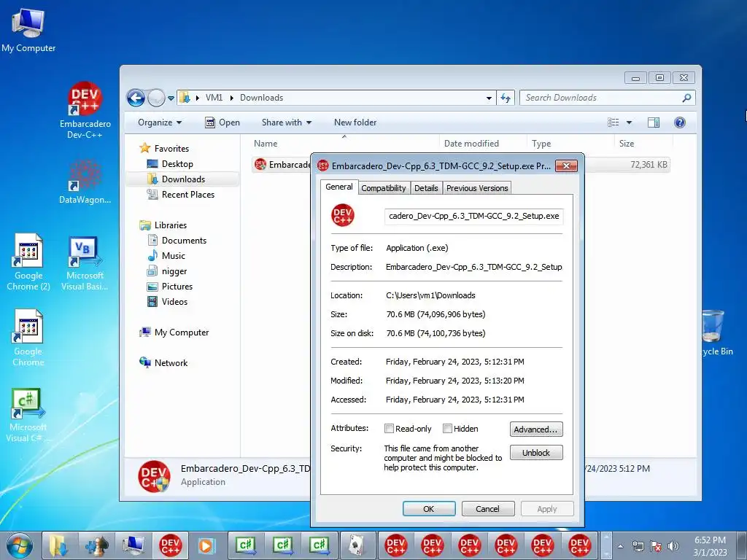Open the view options dropdown arrow
The image size is (747, 560).
(629, 122)
